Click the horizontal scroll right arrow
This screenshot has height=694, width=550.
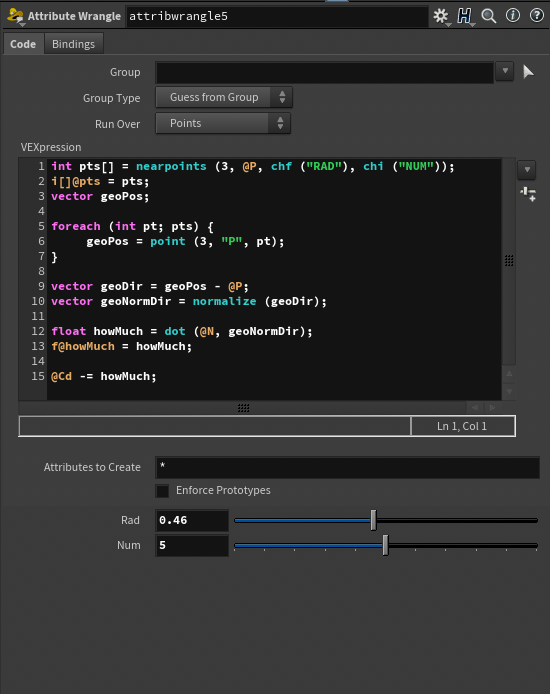pyautogui.click(x=492, y=407)
